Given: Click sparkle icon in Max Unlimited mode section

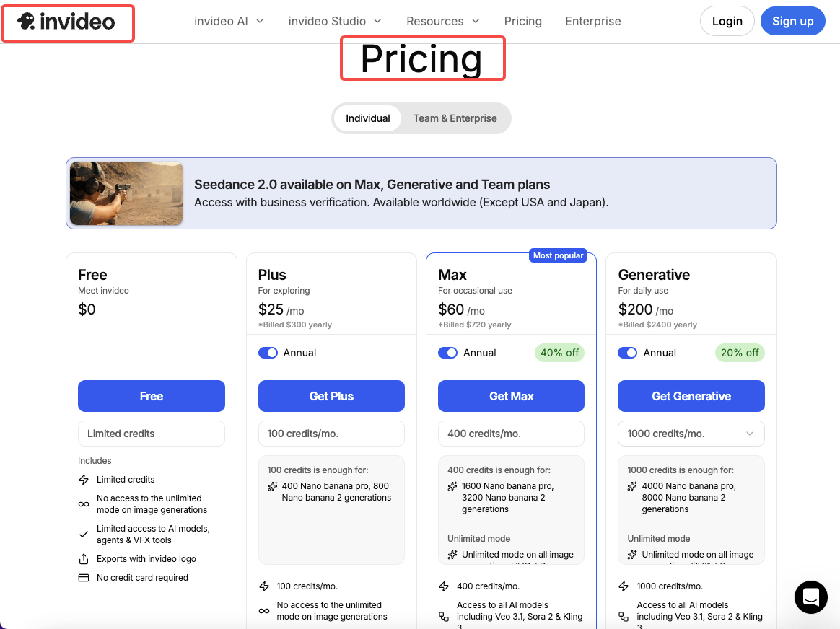Looking at the screenshot, I should 452,555.
